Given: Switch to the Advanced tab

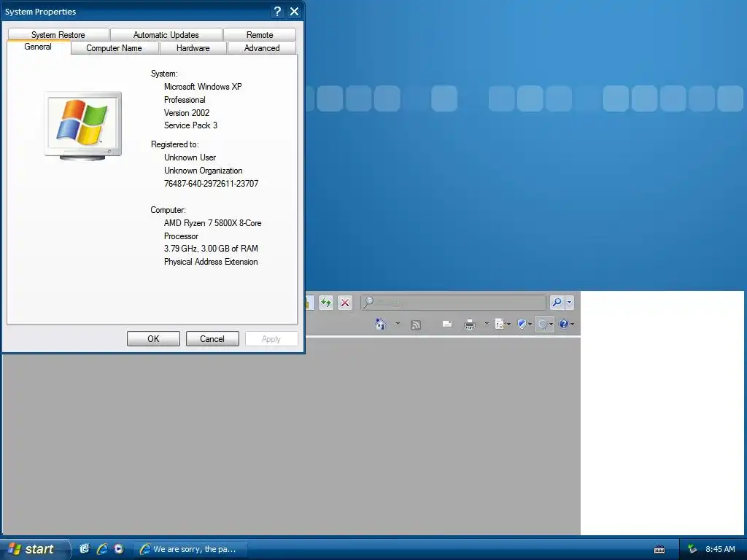Looking at the screenshot, I should click(x=262, y=48).
